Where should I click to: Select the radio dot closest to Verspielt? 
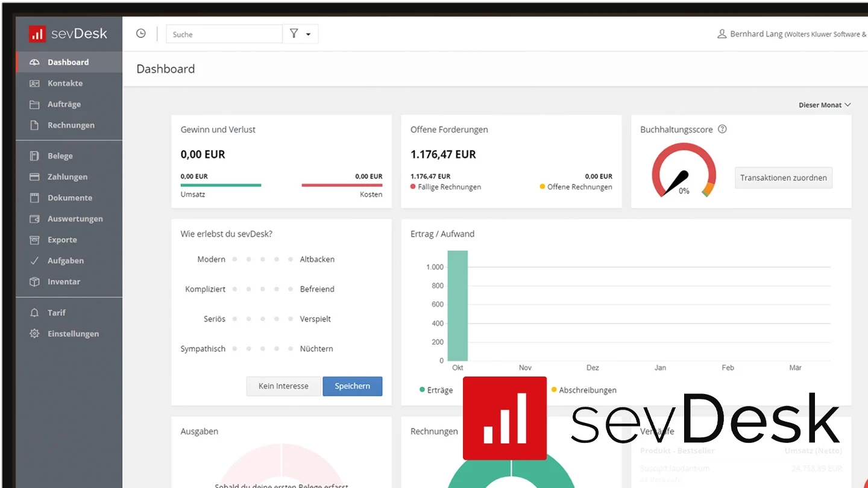291,319
